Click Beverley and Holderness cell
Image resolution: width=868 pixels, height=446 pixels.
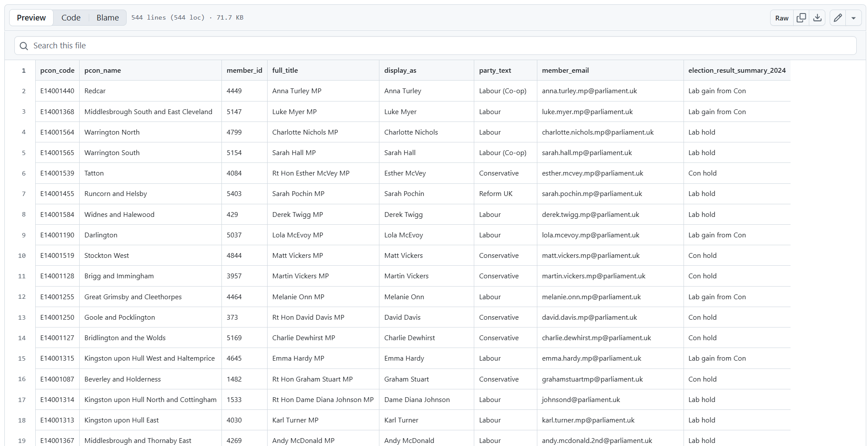(151, 379)
